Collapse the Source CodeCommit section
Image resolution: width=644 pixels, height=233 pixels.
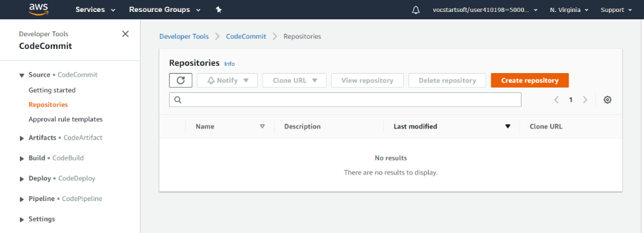click(22, 75)
